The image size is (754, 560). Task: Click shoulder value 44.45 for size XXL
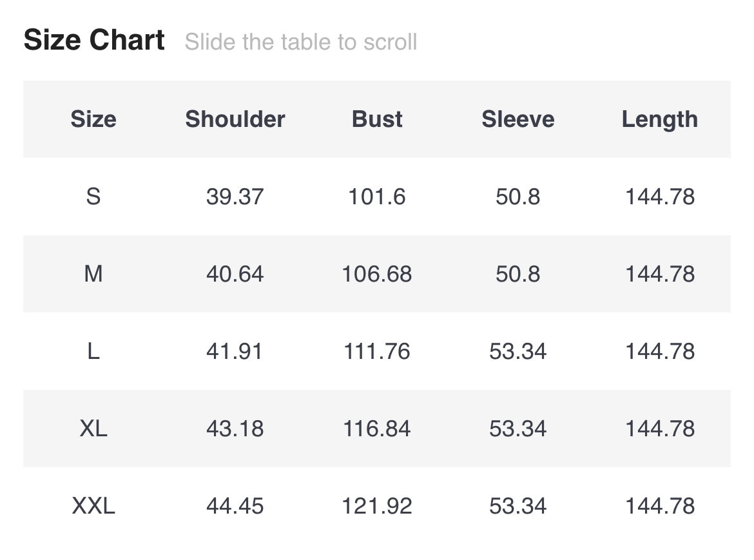[235, 506]
